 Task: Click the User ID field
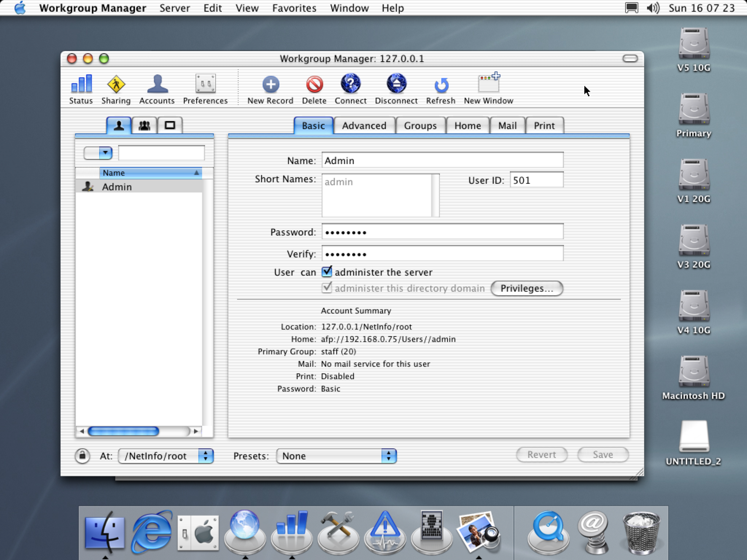point(537,180)
